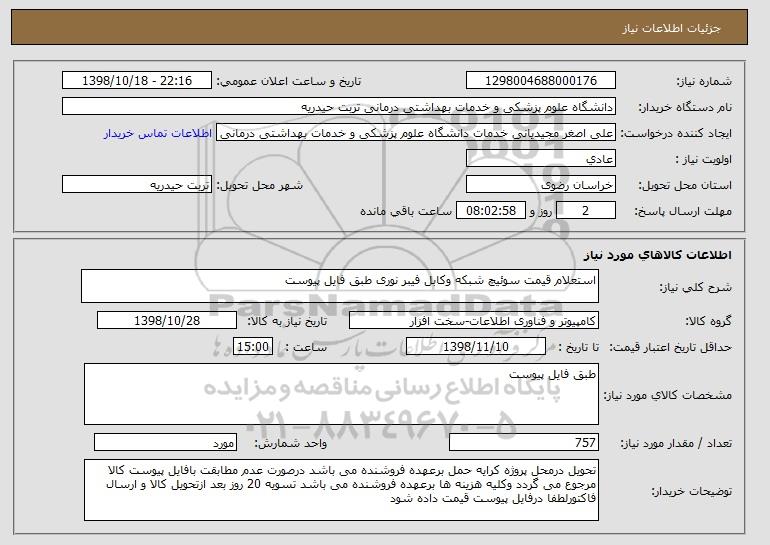The image size is (770, 545).
Task: Click the label مشخصات کالای مورد نیاز
Action: tap(667, 395)
